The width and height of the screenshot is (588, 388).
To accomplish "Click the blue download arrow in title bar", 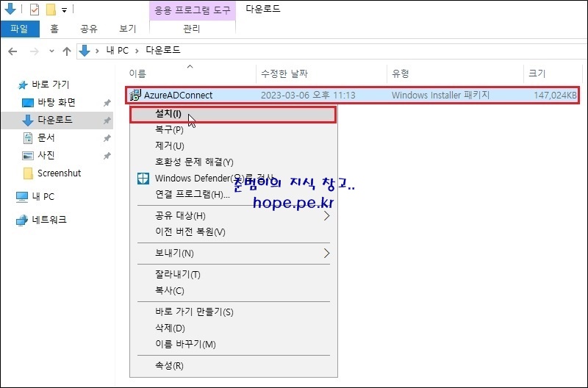I will point(10,9).
